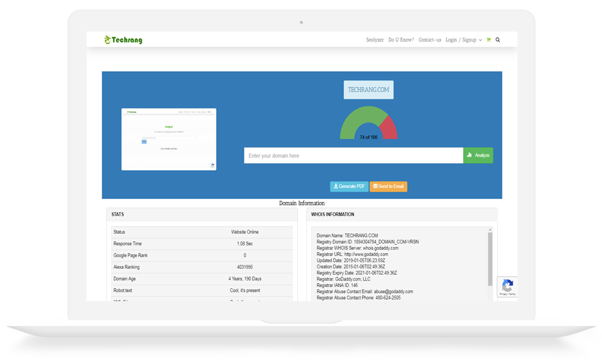The width and height of the screenshot is (602, 364).
Task: Click the WHOIS information scrollbar
Action: click(490, 259)
